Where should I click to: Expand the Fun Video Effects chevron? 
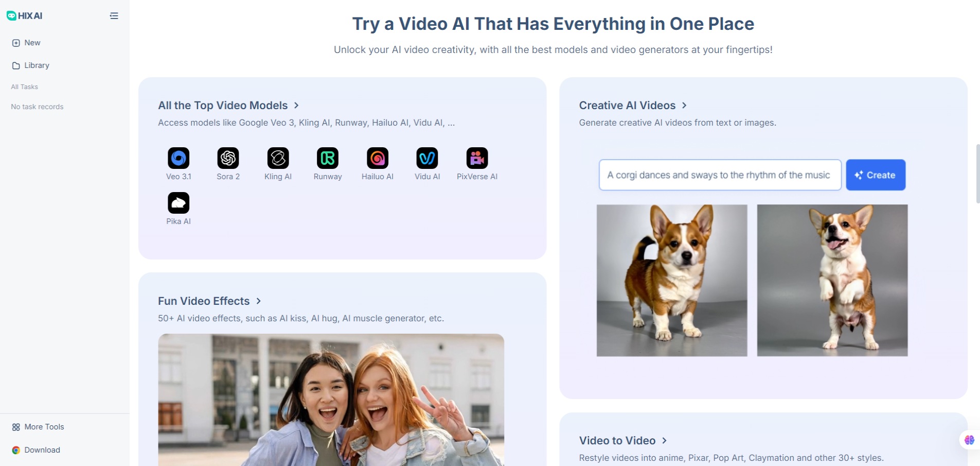point(258,301)
